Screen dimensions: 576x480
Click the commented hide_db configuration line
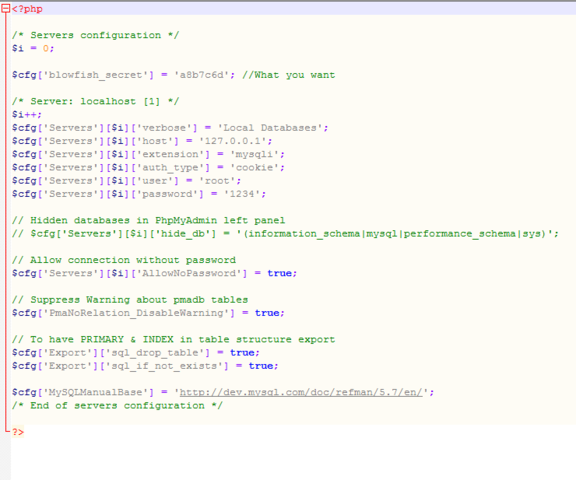click(285, 234)
